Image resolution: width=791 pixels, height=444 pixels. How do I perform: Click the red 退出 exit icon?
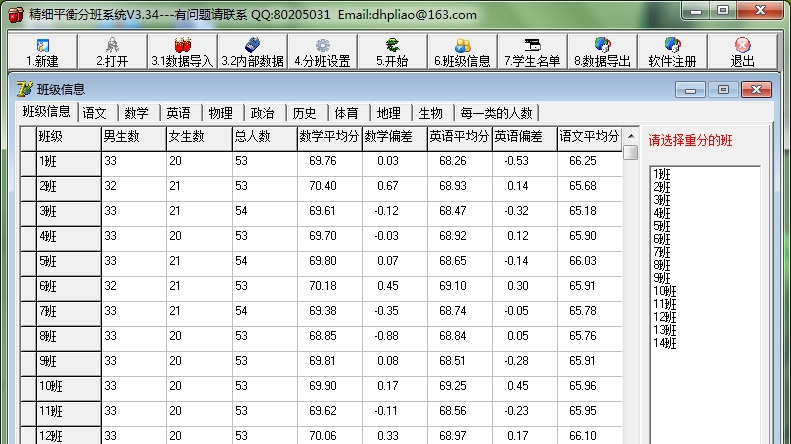coord(742,52)
